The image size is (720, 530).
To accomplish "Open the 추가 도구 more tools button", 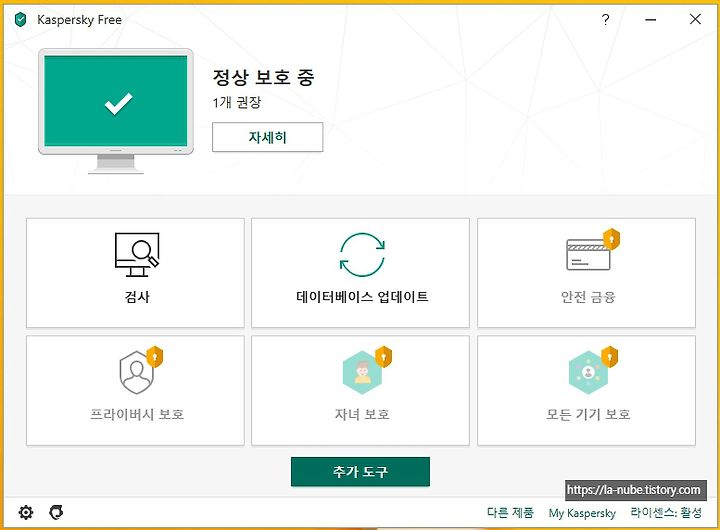I will coord(360,472).
